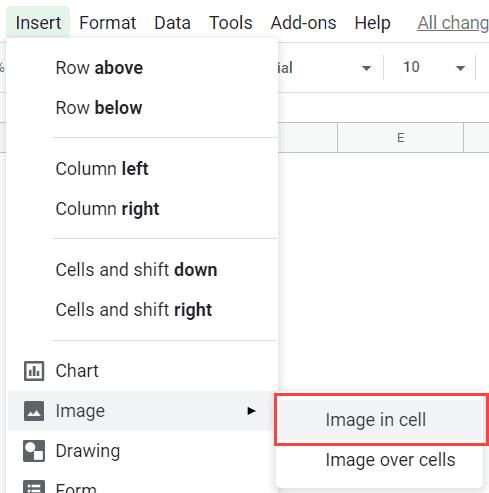This screenshot has width=489, height=493.
Task: Open the Help menu
Action: [372, 23]
